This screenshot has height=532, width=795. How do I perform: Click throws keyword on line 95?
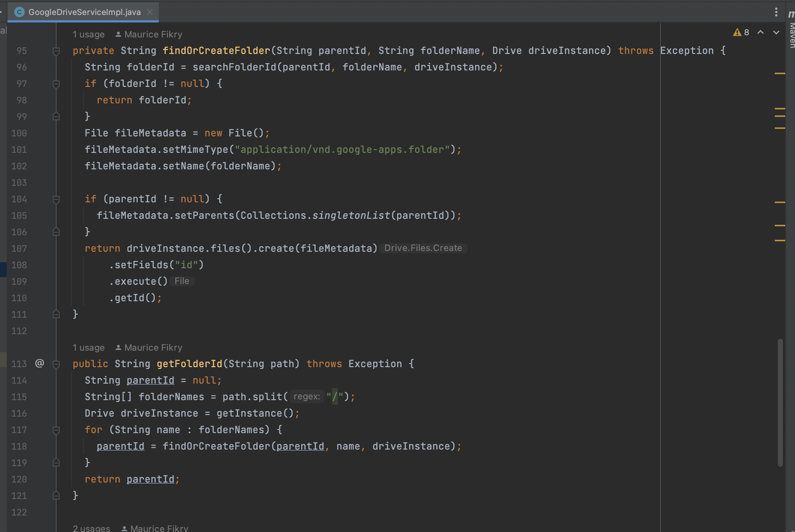coord(636,51)
